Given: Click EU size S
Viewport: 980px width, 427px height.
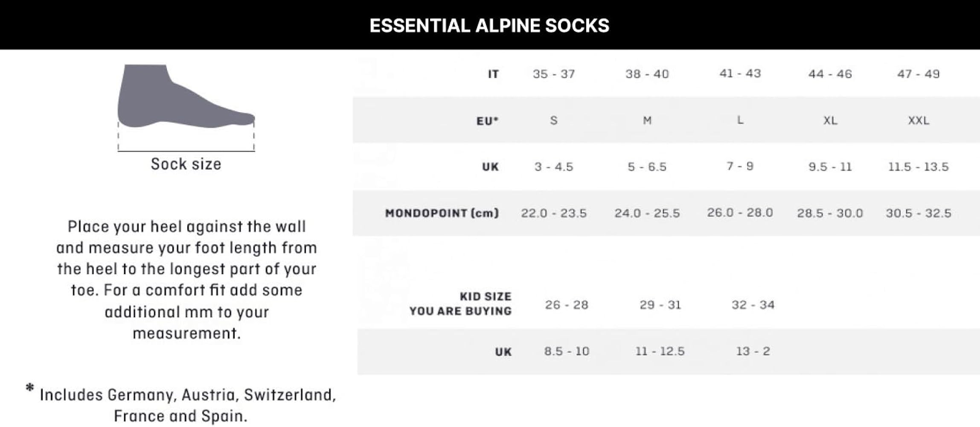Looking at the screenshot, I should 554,120.
